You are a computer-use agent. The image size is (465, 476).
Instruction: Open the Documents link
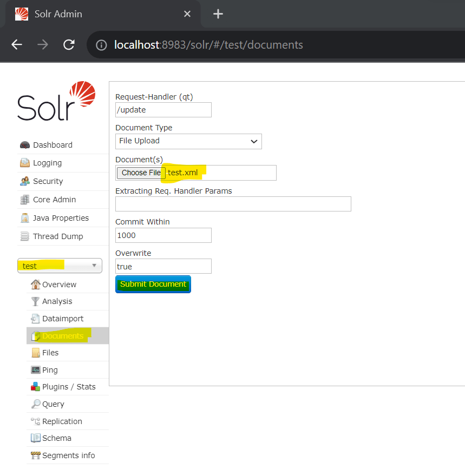pos(63,336)
